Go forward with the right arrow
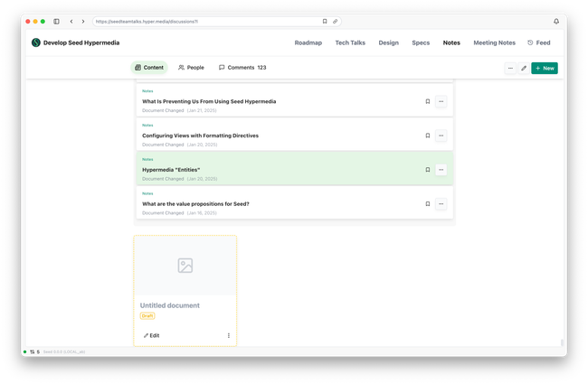 coord(83,21)
